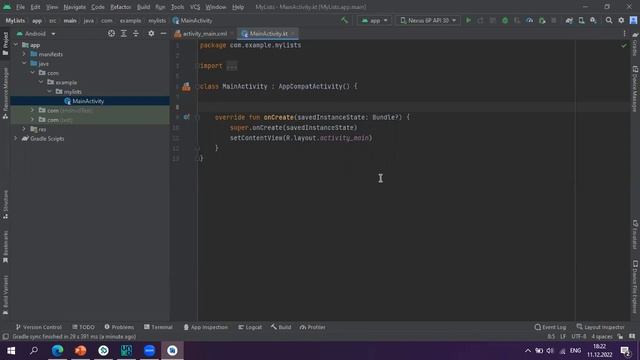Open Android Studio taskbar icon
This screenshot has height=360, width=640.
tap(172, 351)
